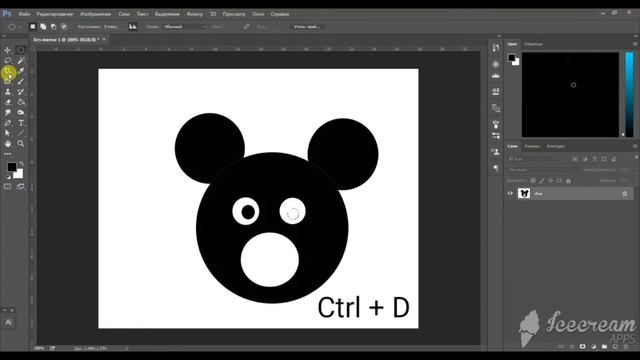Open the File menu
The width and height of the screenshot is (640, 360).
click(x=24, y=14)
